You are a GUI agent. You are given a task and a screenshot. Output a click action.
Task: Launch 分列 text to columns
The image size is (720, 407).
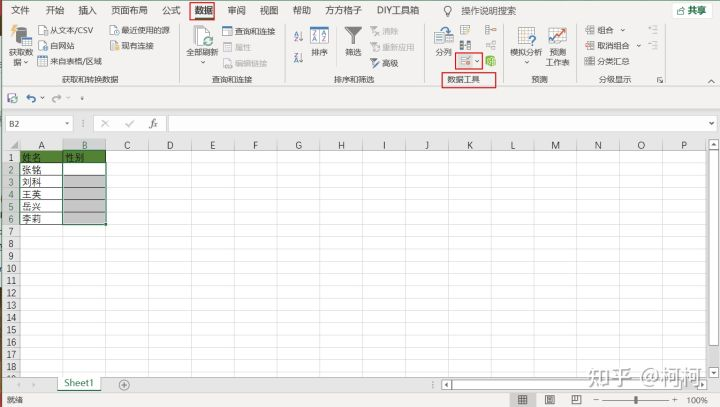pyautogui.click(x=443, y=42)
